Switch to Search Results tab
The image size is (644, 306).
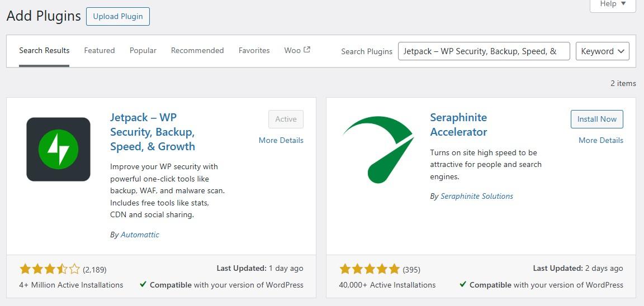[44, 50]
